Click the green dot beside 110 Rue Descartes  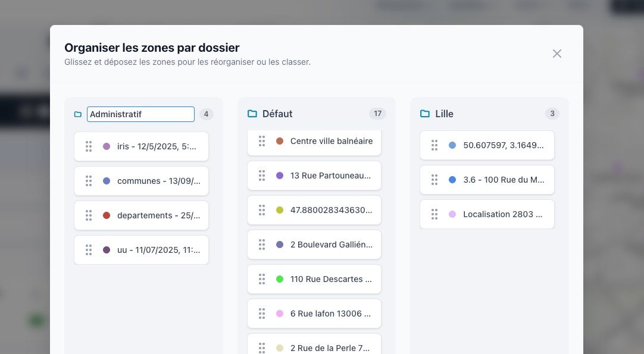coord(280,278)
